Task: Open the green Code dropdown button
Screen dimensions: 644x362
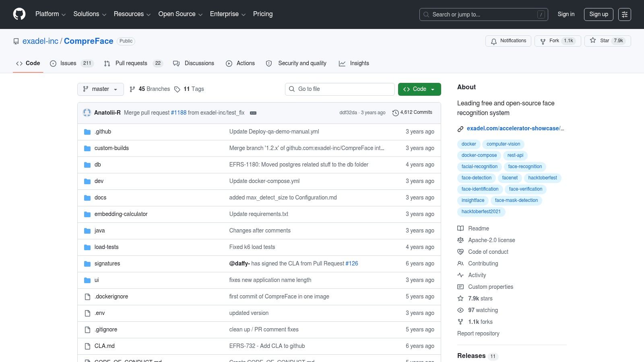Action: click(x=419, y=89)
